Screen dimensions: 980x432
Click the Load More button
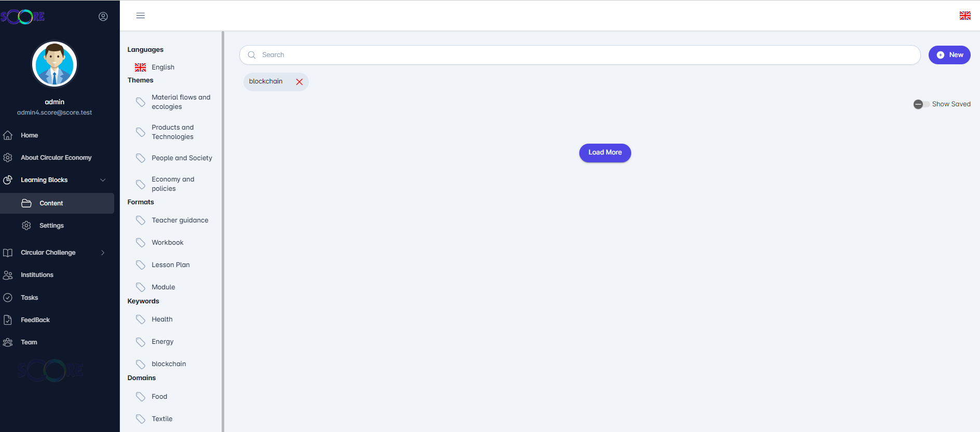click(605, 152)
